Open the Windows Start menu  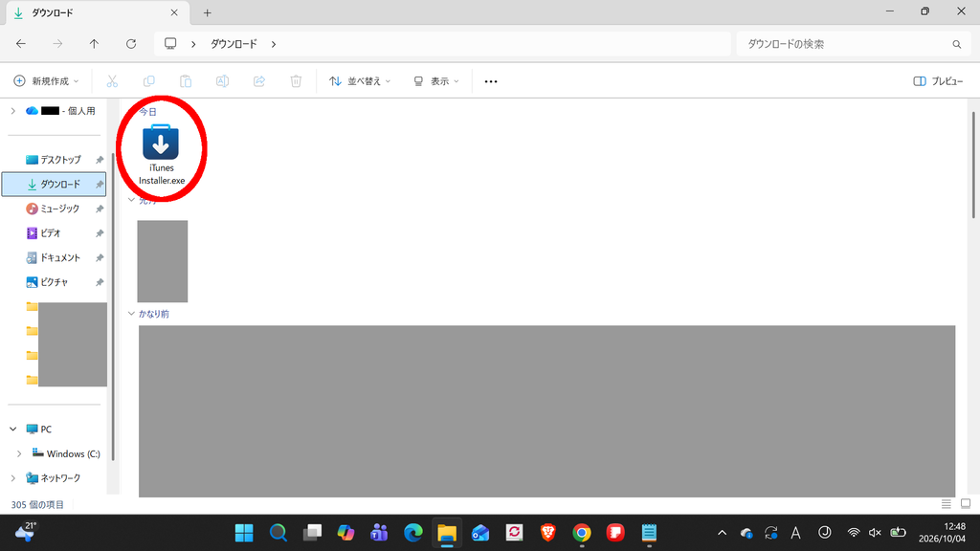point(244,532)
